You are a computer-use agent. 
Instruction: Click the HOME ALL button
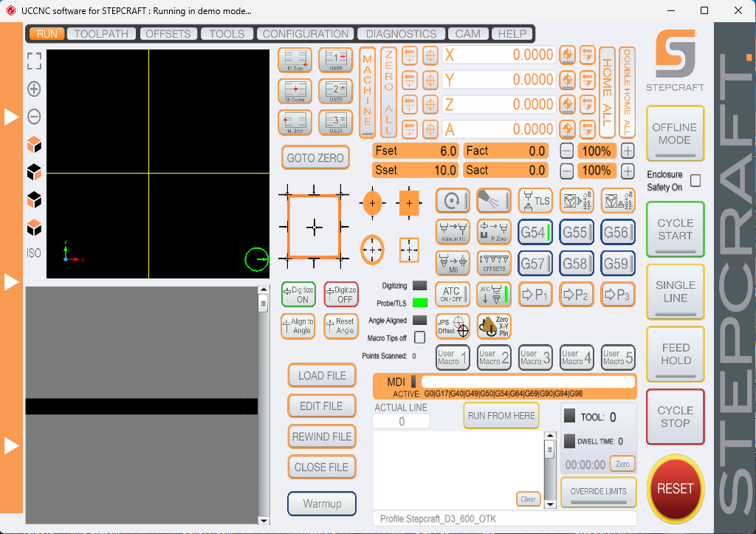[x=607, y=92]
